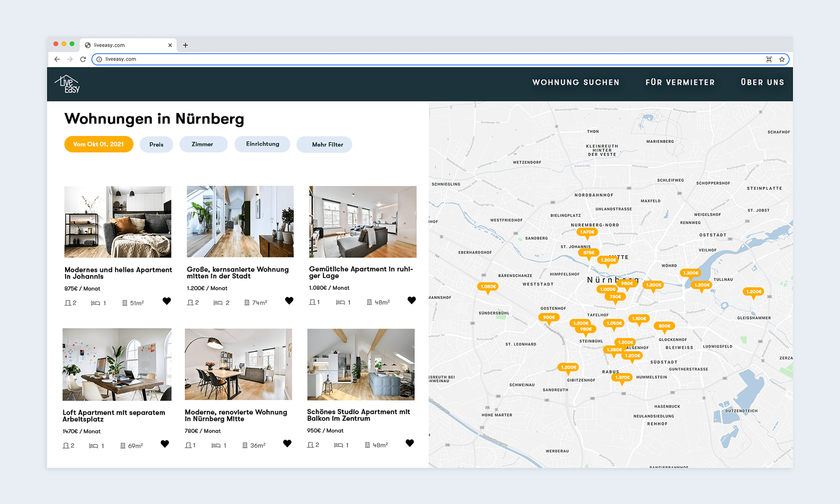This screenshot has height=504, width=840.
Task: Bookmark page with star icon
Action: click(x=782, y=59)
